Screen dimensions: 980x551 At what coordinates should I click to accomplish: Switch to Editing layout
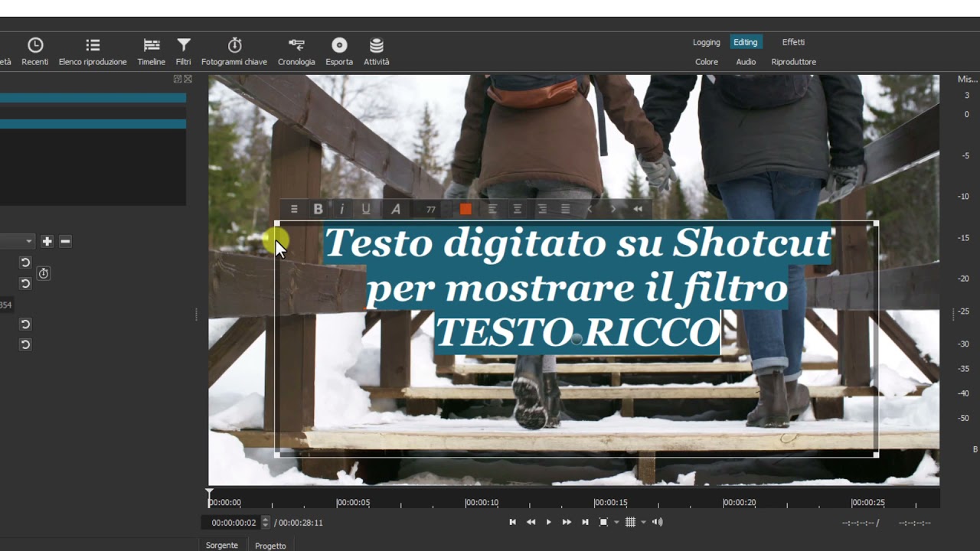(x=746, y=42)
